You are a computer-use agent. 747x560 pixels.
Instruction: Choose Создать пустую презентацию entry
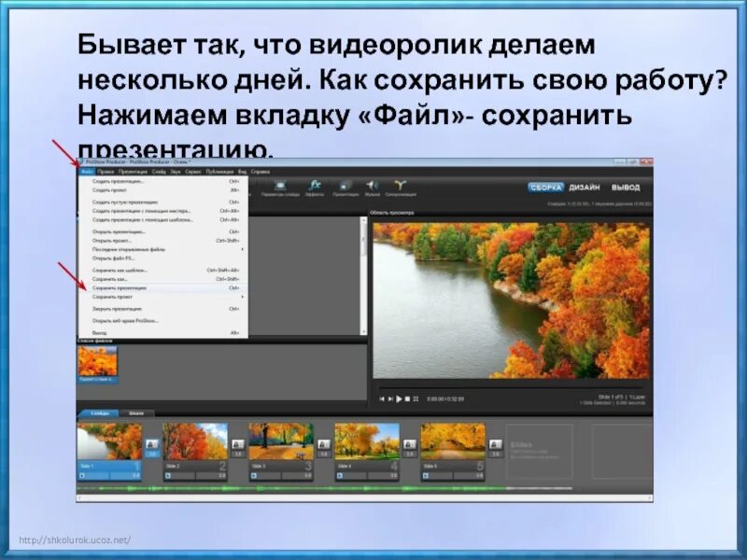click(x=163, y=203)
